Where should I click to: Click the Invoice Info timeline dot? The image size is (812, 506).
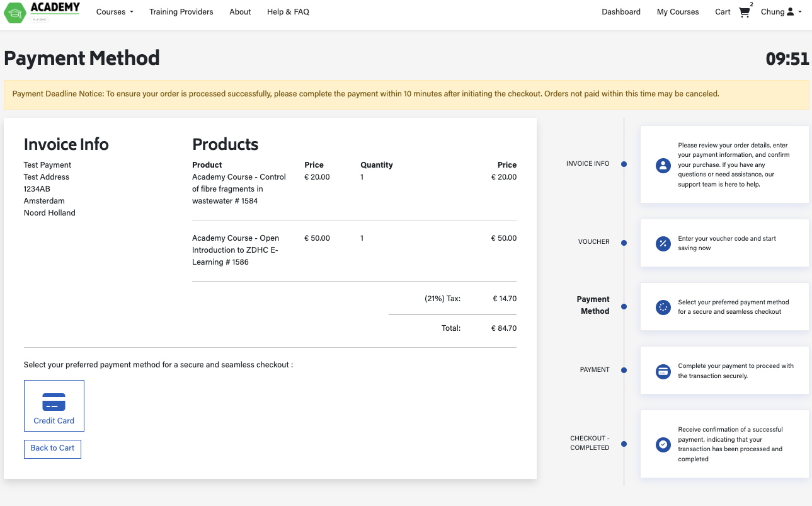(624, 164)
